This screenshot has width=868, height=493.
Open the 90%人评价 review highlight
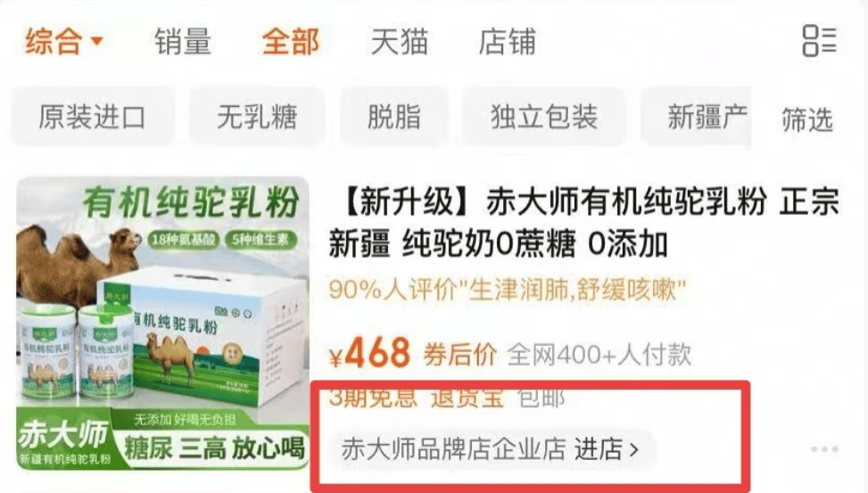pos(508,290)
